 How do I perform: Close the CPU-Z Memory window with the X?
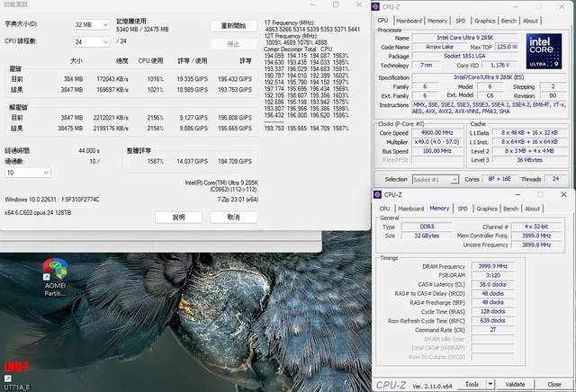[563, 194]
